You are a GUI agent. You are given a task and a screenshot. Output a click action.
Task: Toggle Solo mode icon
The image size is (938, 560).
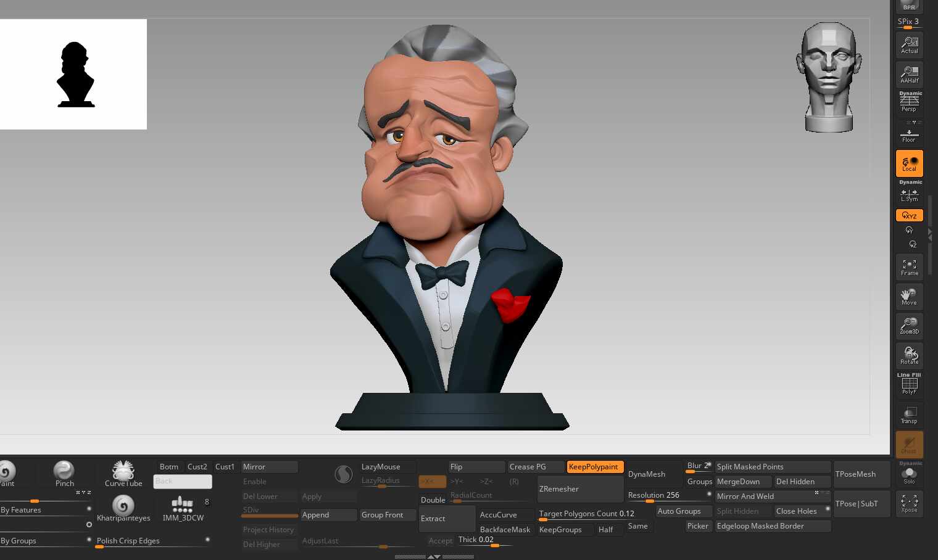point(909,474)
